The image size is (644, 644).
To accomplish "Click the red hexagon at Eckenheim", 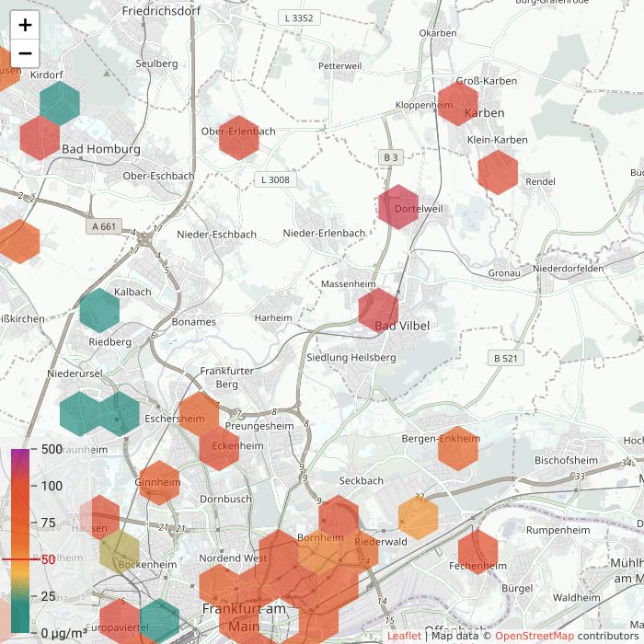I will 219,448.
